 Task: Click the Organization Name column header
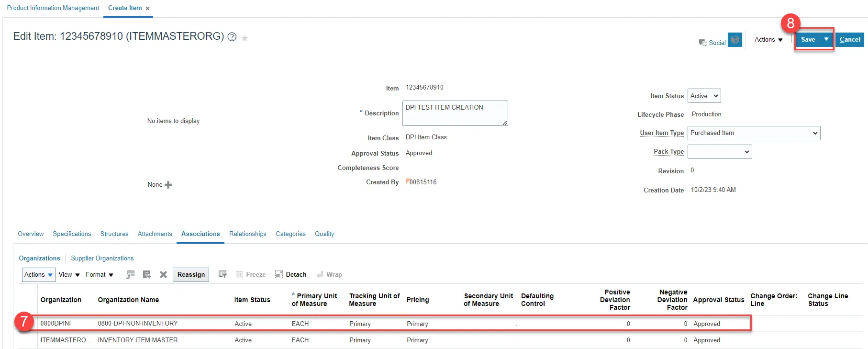[128, 300]
